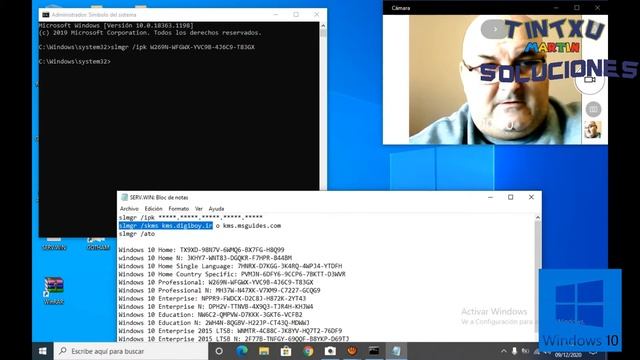Click 'Windows 10 Home Single Language' line
Screen dimensions: 640x360
pos(231,266)
